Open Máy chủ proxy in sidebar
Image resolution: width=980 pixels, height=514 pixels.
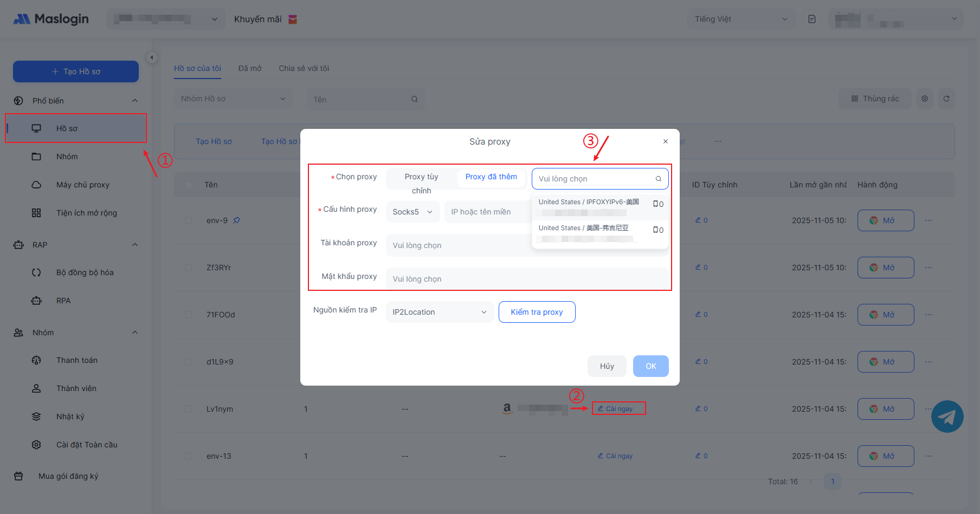(x=82, y=185)
